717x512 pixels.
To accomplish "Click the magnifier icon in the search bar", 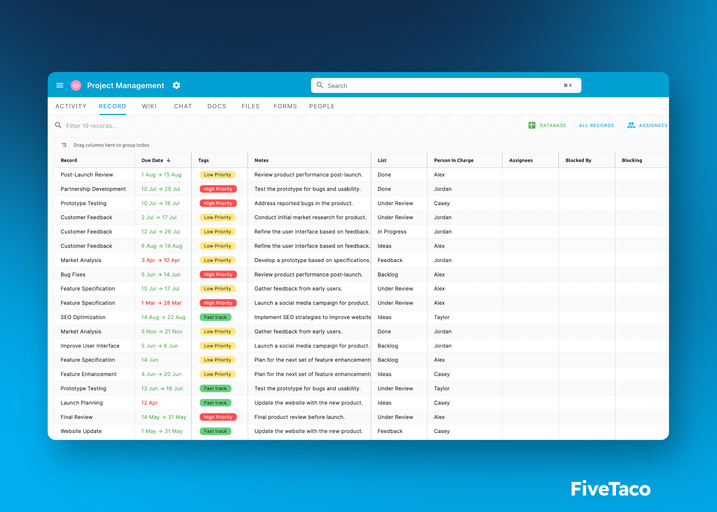I will click(320, 86).
